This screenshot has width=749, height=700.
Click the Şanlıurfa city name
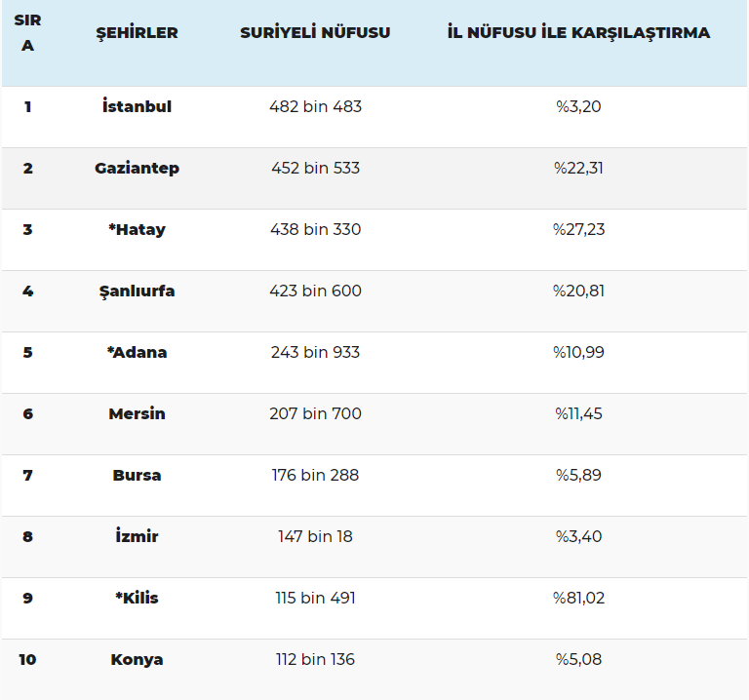(137, 291)
